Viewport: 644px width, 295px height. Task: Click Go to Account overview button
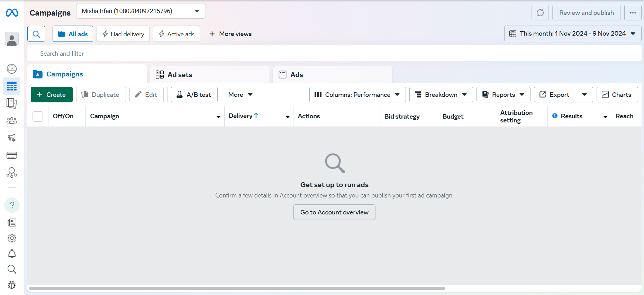coord(334,212)
